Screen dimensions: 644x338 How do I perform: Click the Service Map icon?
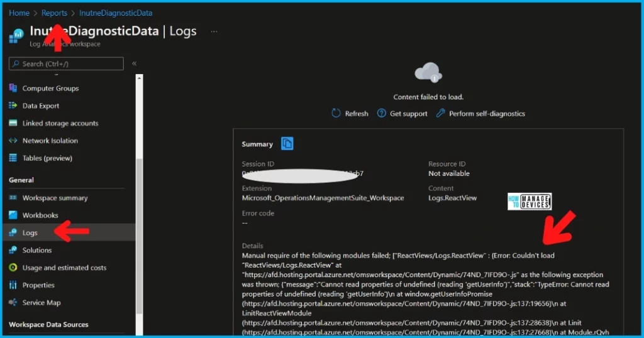(13, 302)
